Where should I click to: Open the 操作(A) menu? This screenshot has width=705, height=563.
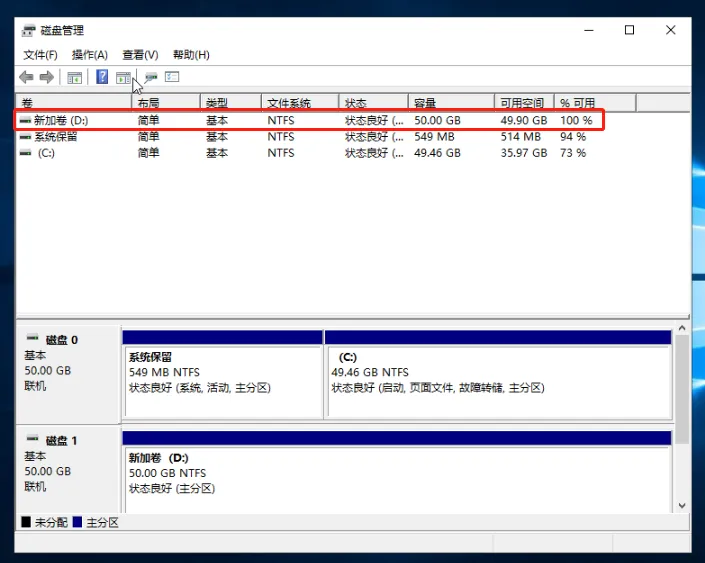tap(90, 55)
